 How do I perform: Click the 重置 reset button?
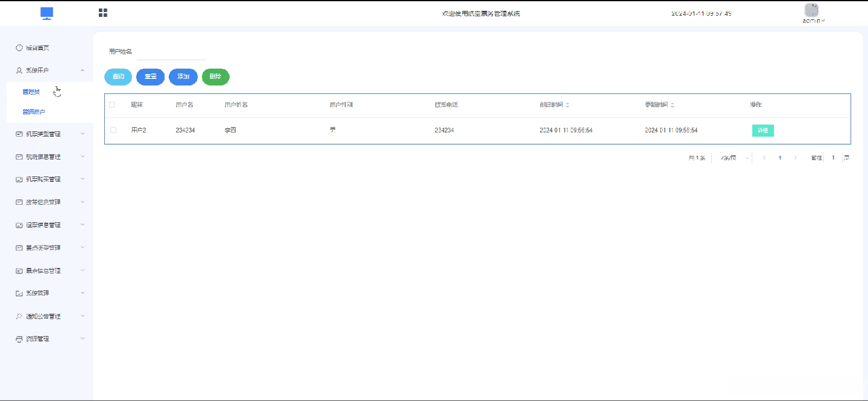coord(151,76)
